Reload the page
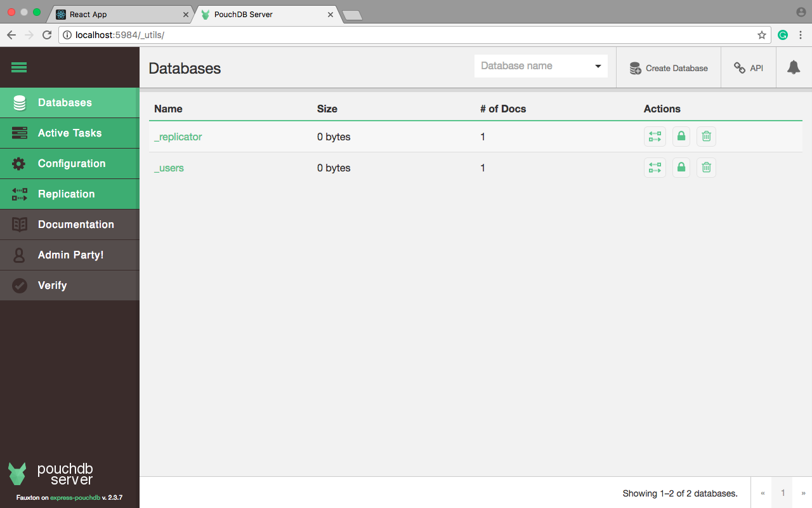Screen dimensions: 812x508 tap(47, 35)
